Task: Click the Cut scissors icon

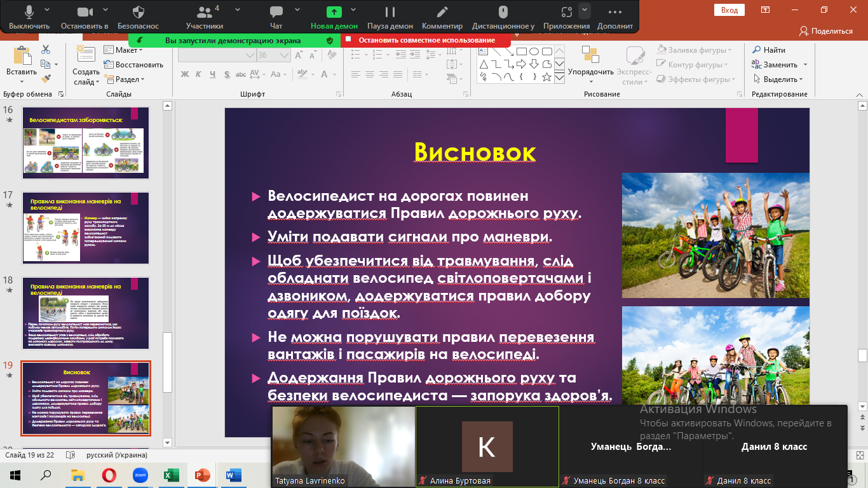Action: (x=46, y=50)
